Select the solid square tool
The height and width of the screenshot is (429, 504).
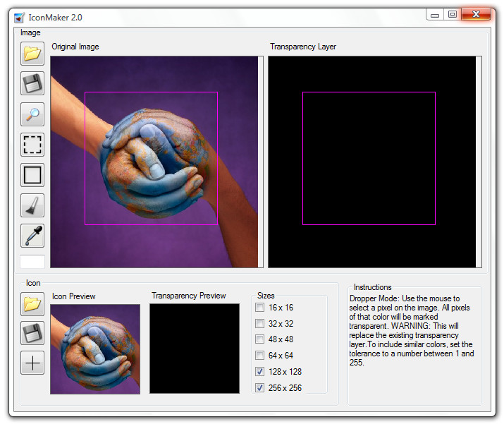(32, 175)
